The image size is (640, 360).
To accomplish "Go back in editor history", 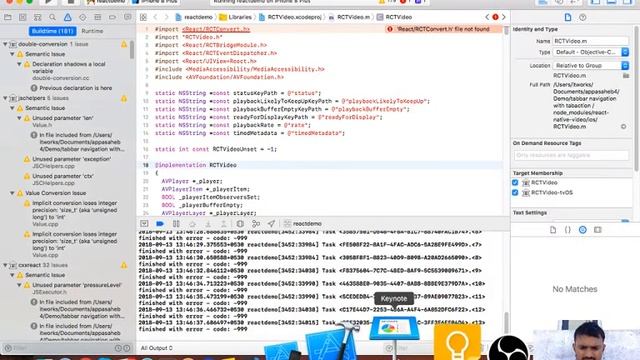I will point(156,17).
